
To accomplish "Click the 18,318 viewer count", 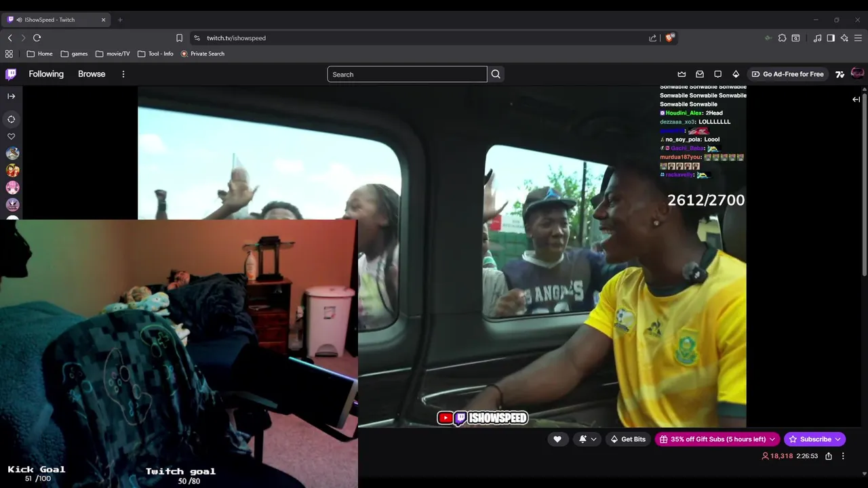I will 777,456.
